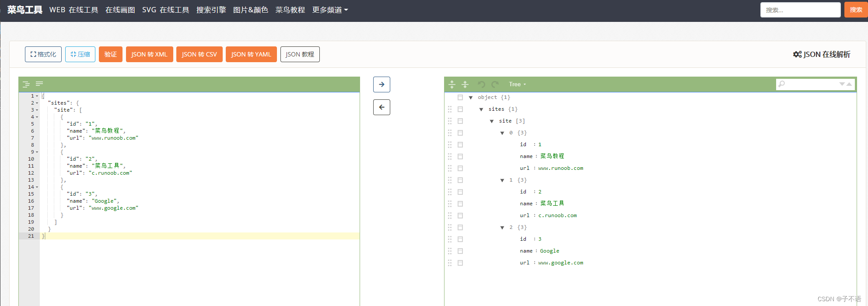
Task: Click the 验证 validate button
Action: click(111, 54)
